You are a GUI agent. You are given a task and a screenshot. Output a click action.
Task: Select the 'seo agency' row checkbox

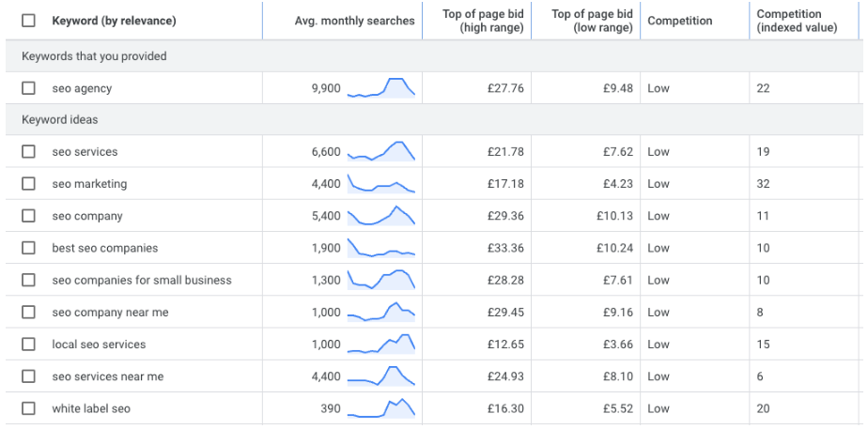click(x=28, y=88)
